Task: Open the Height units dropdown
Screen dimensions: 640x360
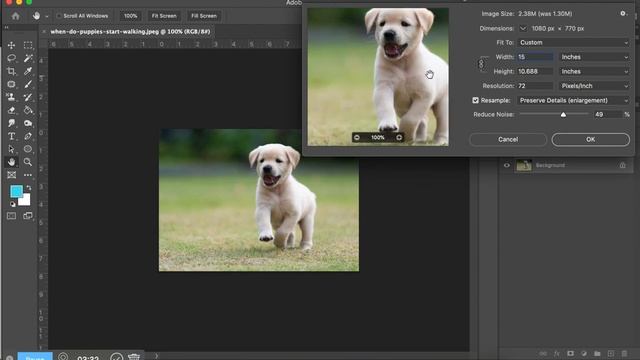Action: [595, 71]
